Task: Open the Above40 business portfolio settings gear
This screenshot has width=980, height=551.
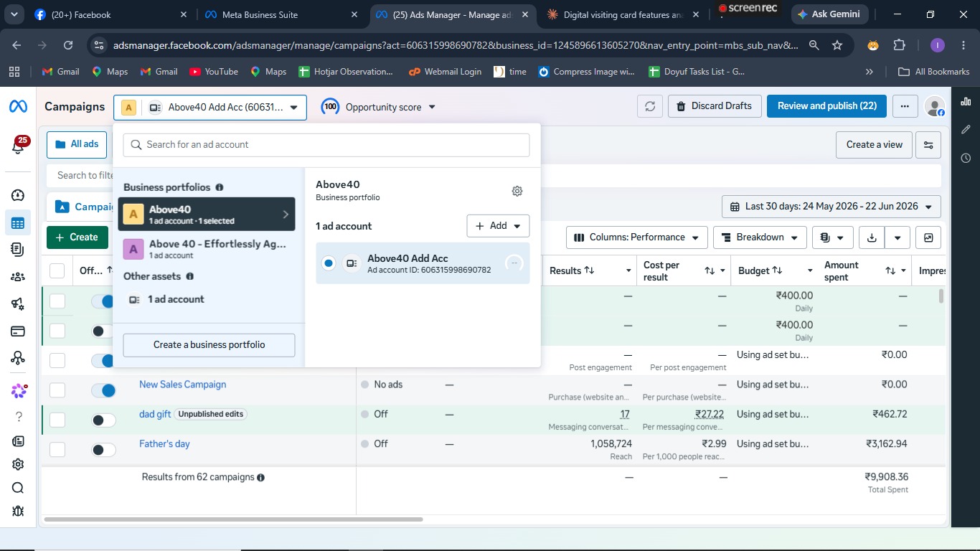Action: [517, 191]
